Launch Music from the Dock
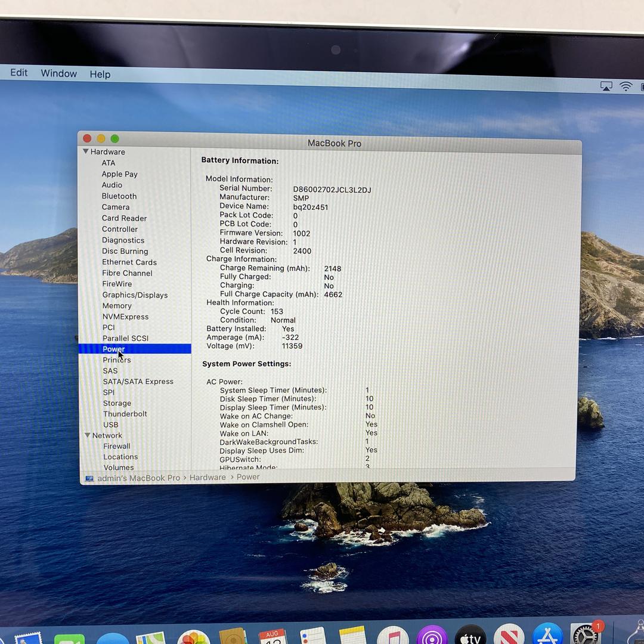This screenshot has width=644, height=644. pyautogui.click(x=392, y=636)
